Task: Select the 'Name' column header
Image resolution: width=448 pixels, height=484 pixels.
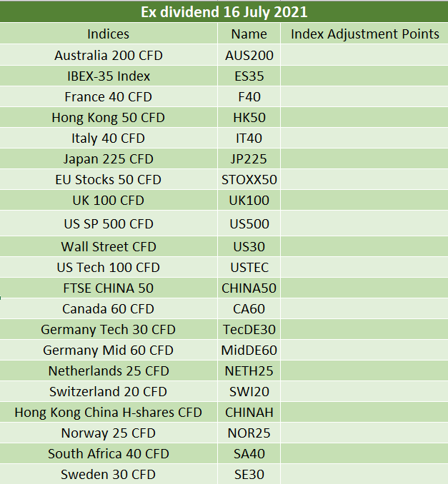Action: coord(249,34)
